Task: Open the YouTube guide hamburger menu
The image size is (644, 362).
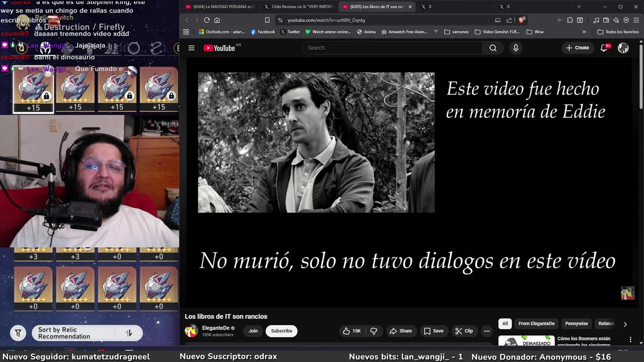Action: (x=191, y=48)
